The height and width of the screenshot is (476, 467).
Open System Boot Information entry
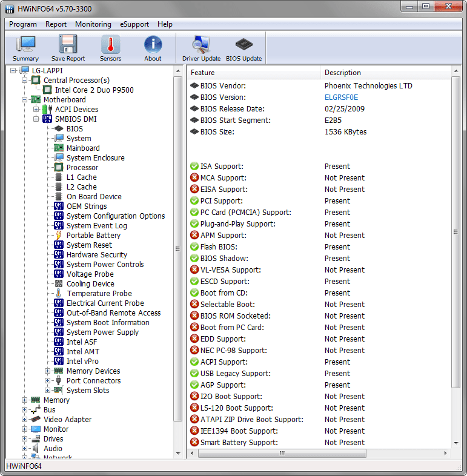tap(108, 323)
